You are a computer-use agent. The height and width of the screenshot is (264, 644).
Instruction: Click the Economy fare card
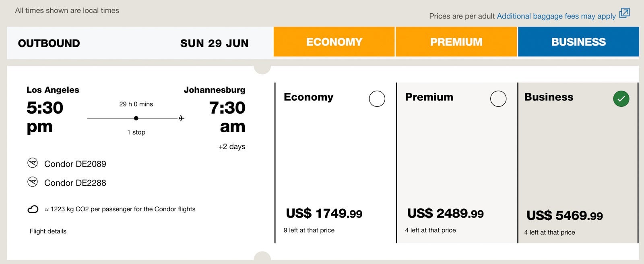click(x=334, y=161)
